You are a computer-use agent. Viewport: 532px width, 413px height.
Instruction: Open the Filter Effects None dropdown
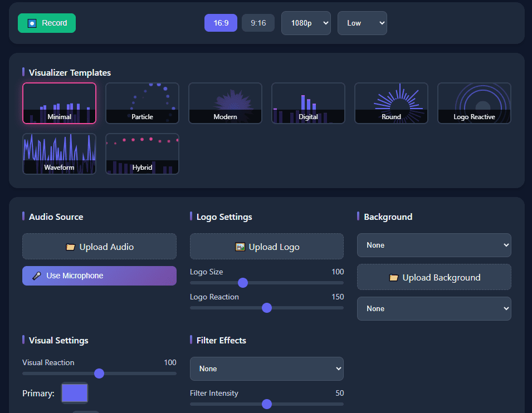(x=266, y=368)
